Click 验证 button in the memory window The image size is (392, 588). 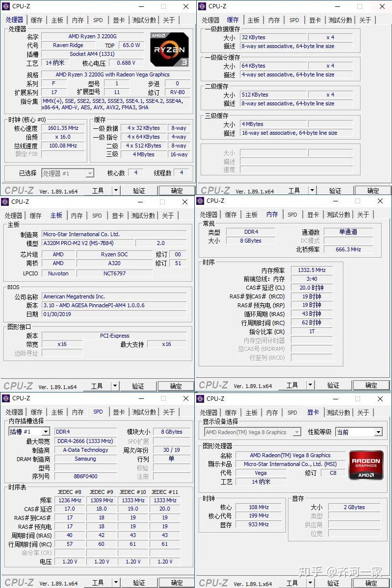[x=333, y=385]
